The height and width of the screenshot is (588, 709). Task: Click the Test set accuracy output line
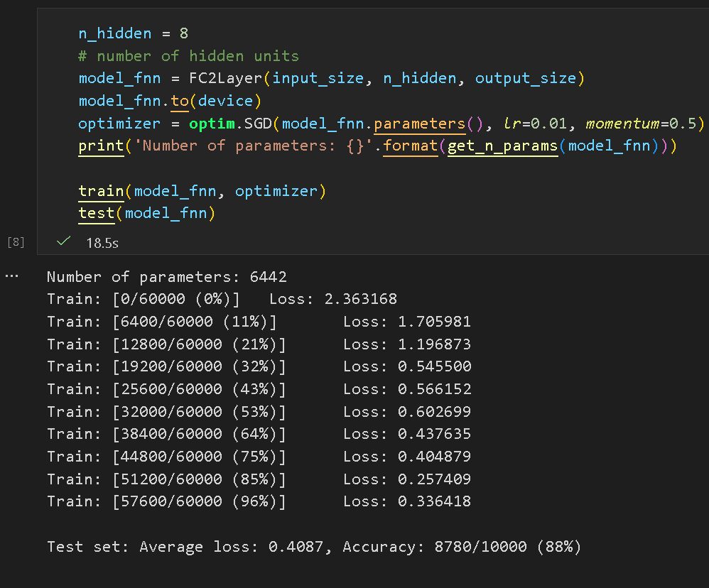314,547
